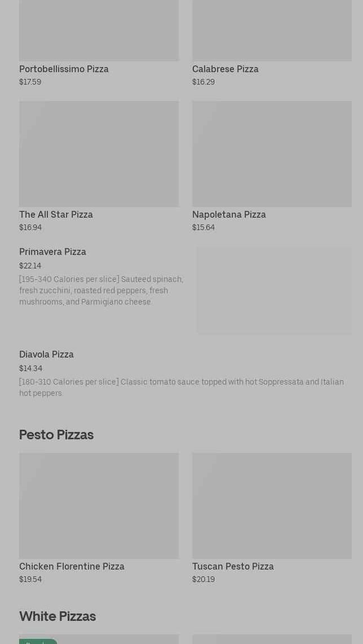Open the Tuscan Pesto Pizza name
Image resolution: width=363 pixels, height=644 pixels.
pos(233,567)
